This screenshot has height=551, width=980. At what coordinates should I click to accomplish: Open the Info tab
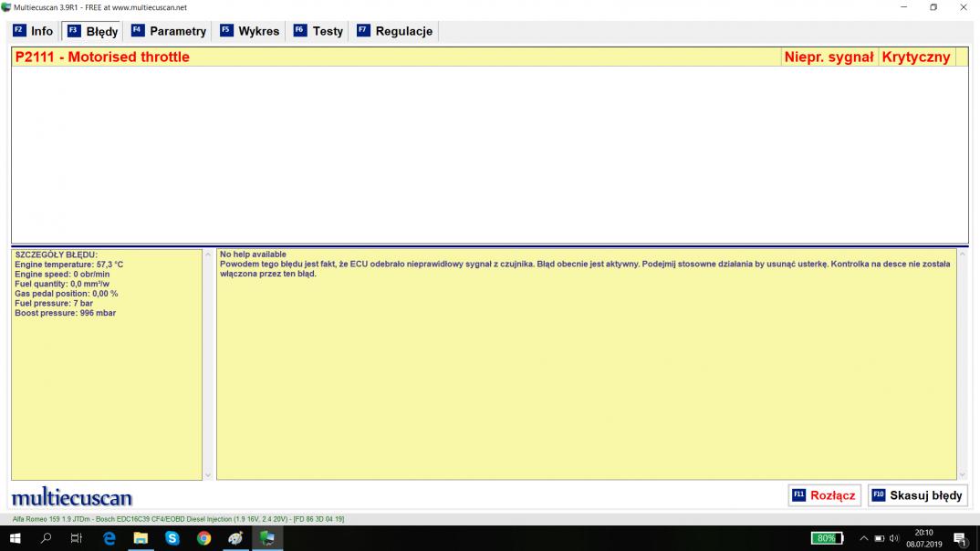tap(34, 31)
